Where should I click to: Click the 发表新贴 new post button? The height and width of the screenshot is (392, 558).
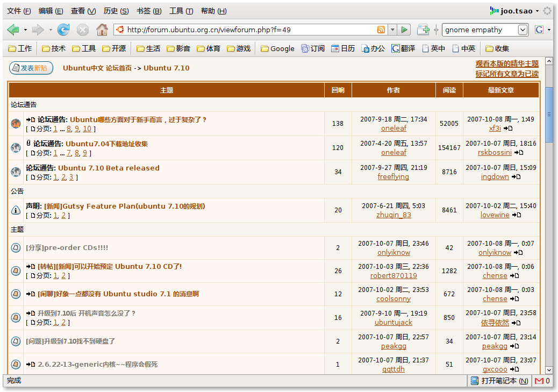(x=31, y=68)
